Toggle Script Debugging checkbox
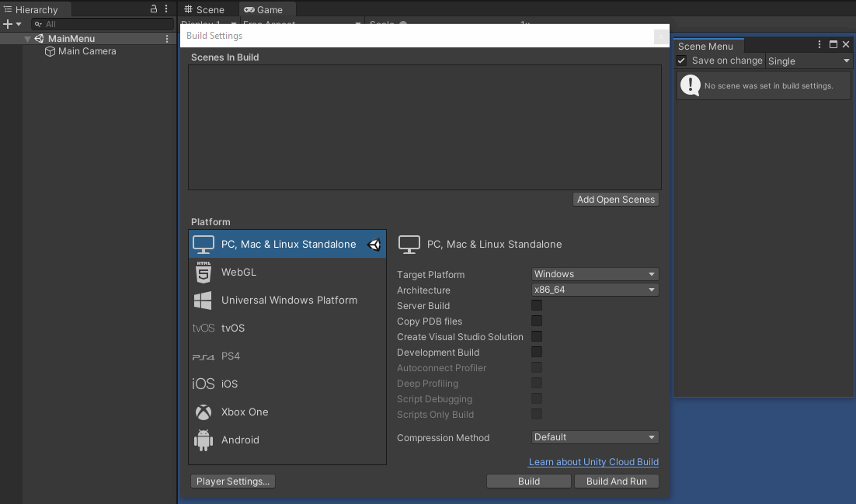This screenshot has width=856, height=504. click(x=537, y=398)
